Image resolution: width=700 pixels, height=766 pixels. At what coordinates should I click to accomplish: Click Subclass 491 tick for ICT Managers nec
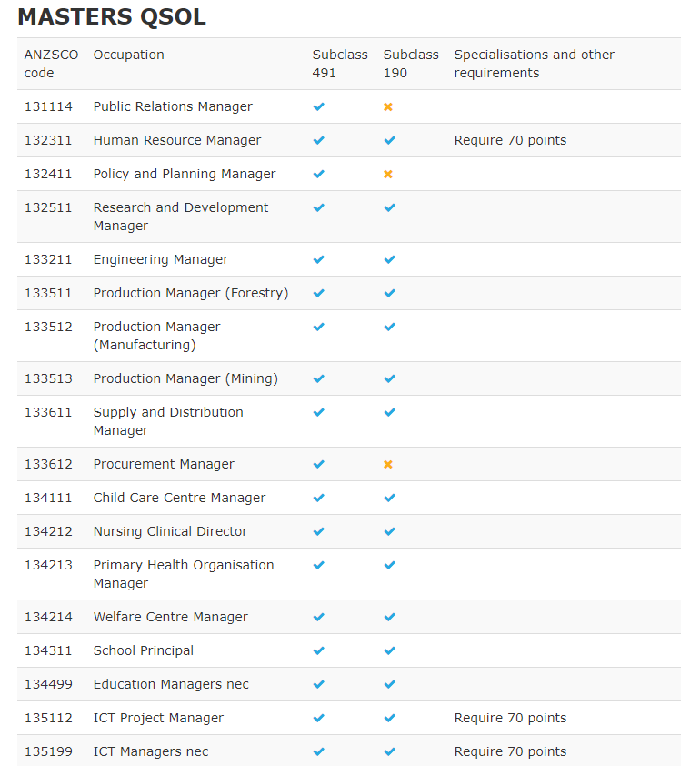(x=318, y=752)
